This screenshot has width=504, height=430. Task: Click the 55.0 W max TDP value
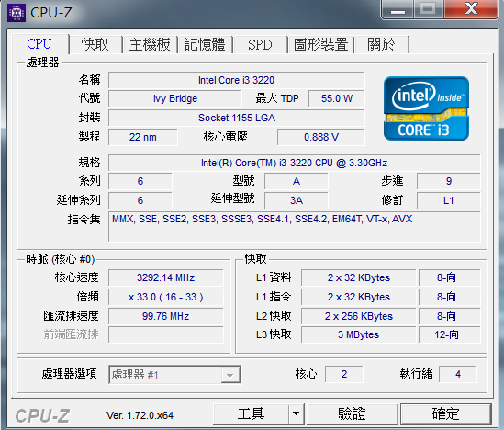click(337, 98)
